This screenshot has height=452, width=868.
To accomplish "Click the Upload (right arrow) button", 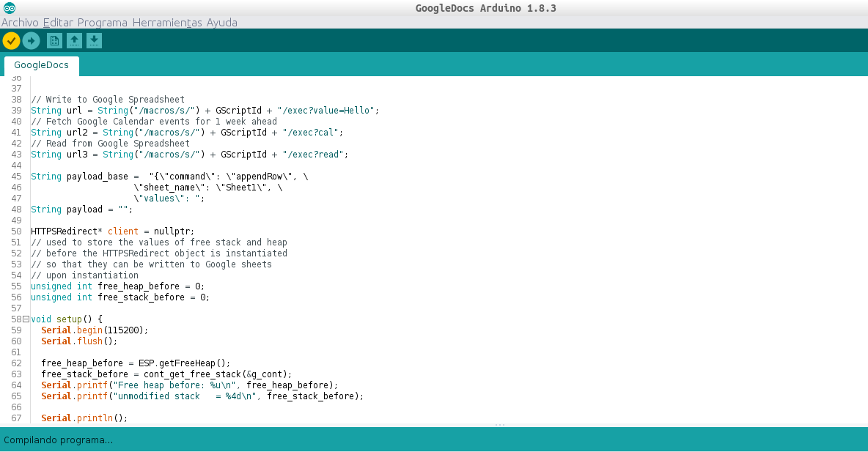I will click(31, 41).
